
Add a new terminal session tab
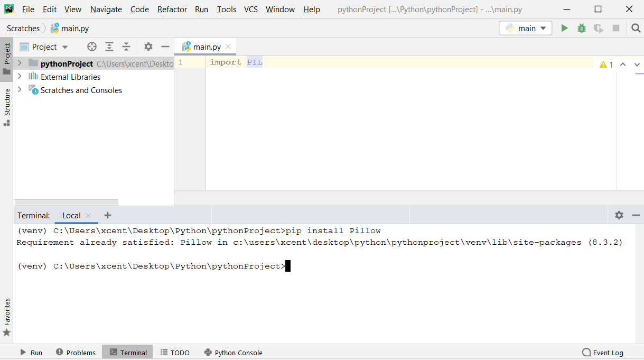click(107, 215)
